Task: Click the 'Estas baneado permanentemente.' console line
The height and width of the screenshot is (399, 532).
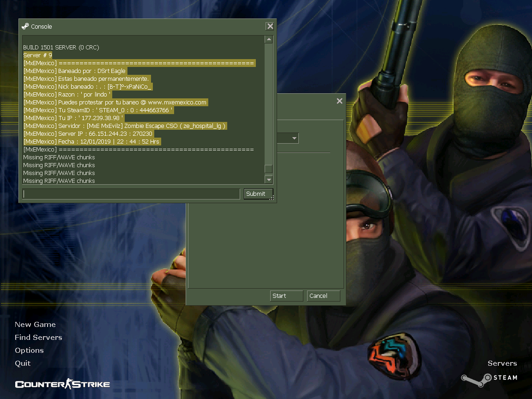Action: point(87,79)
